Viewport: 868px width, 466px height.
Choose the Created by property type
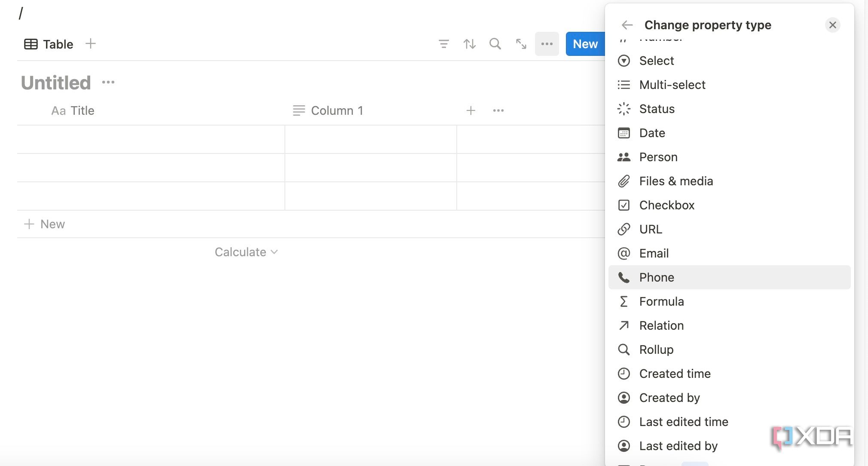click(729, 398)
